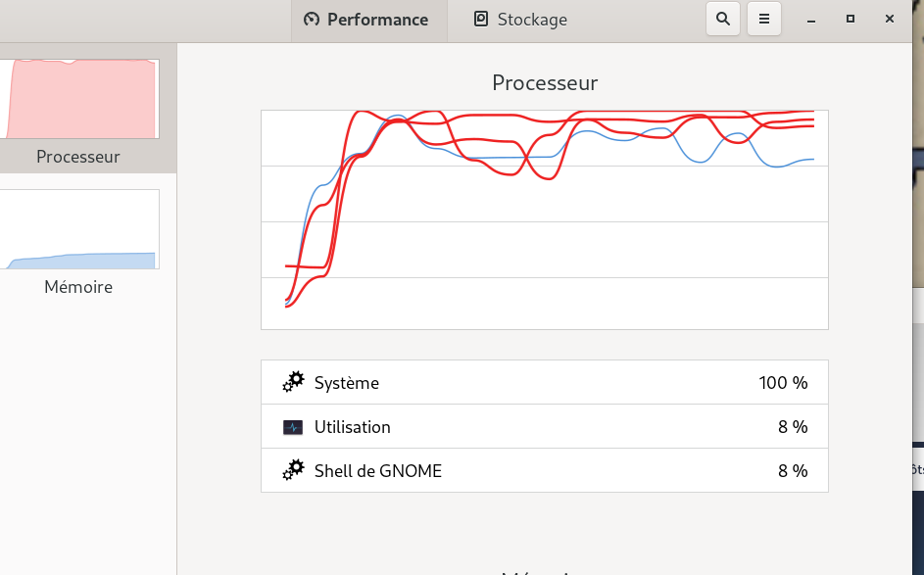Open the search button in header bar

point(723,19)
